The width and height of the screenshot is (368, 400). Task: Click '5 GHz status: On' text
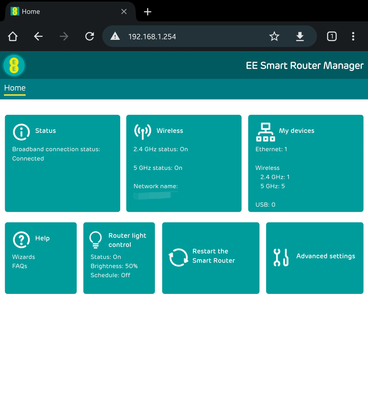pyautogui.click(x=158, y=168)
